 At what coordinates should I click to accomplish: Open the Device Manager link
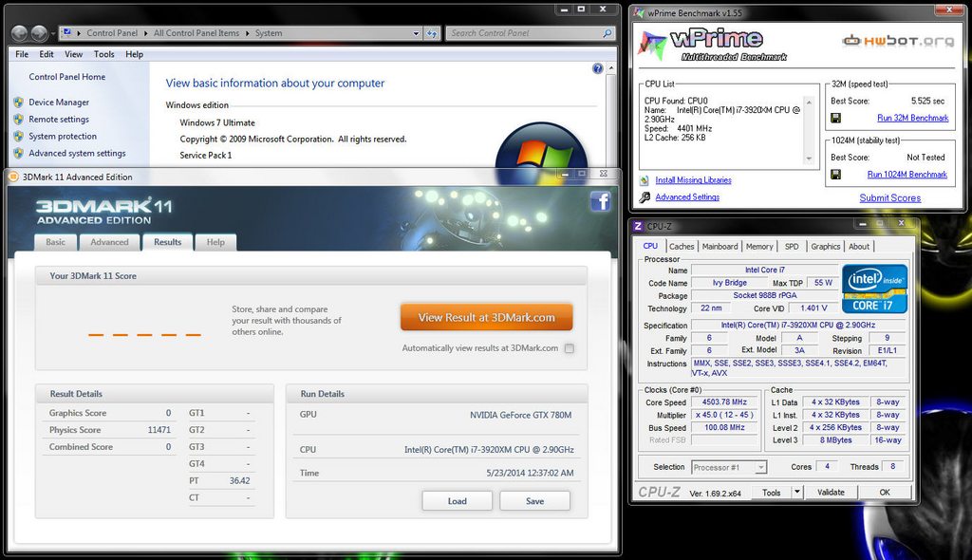(59, 103)
